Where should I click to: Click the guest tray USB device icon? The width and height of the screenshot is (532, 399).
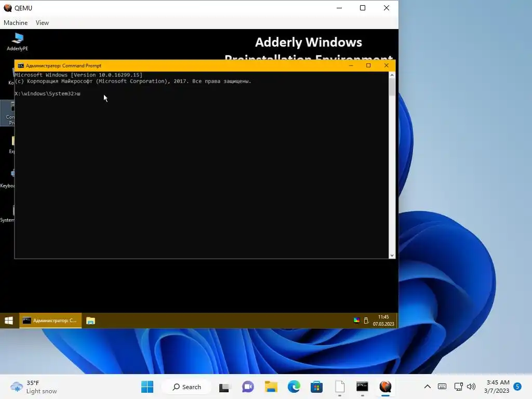point(366,320)
